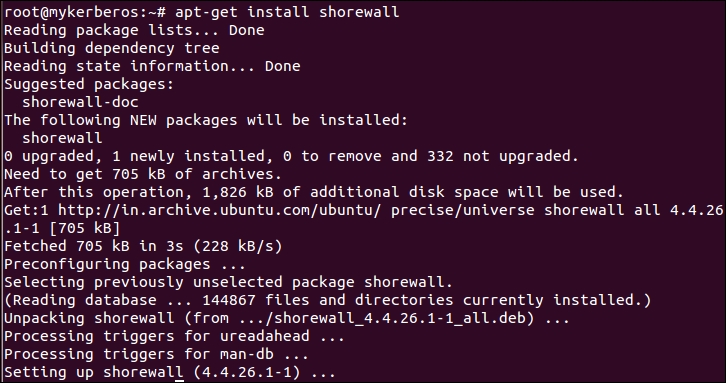
Task: Click the '0 upgraded, 1 newly installed' summary line
Action: [292, 157]
